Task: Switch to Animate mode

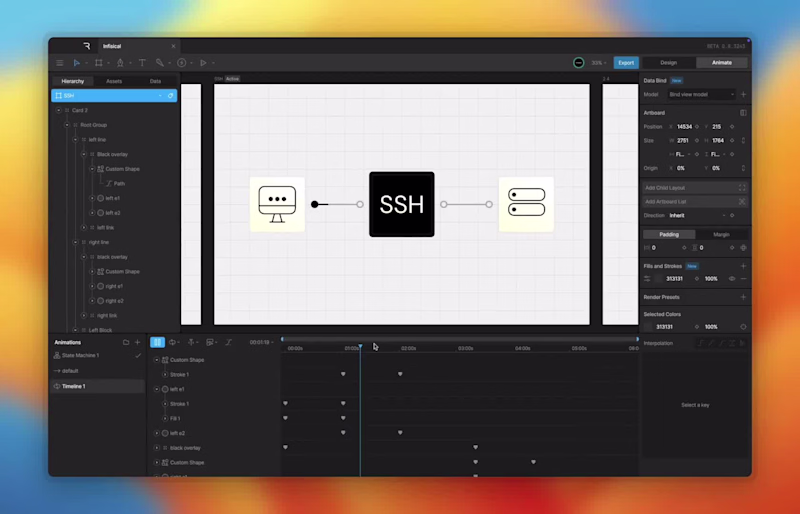Action: [721, 63]
